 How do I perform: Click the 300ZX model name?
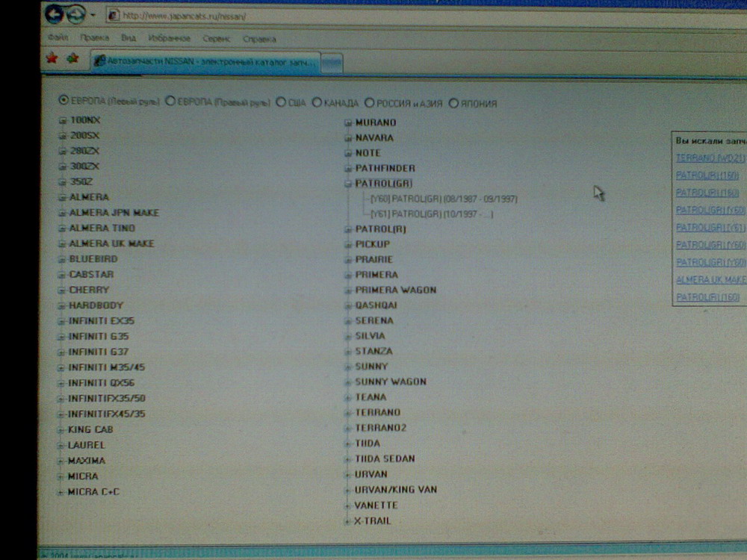(84, 167)
